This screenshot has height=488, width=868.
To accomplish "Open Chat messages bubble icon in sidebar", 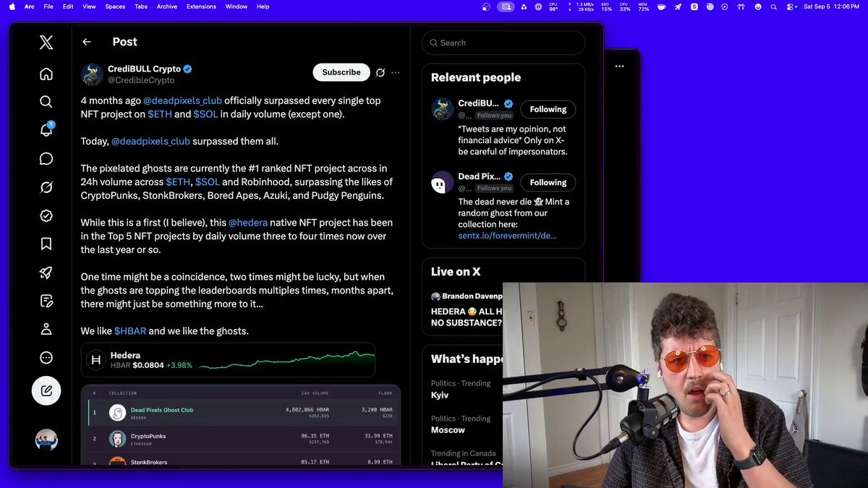I will 46,159.
